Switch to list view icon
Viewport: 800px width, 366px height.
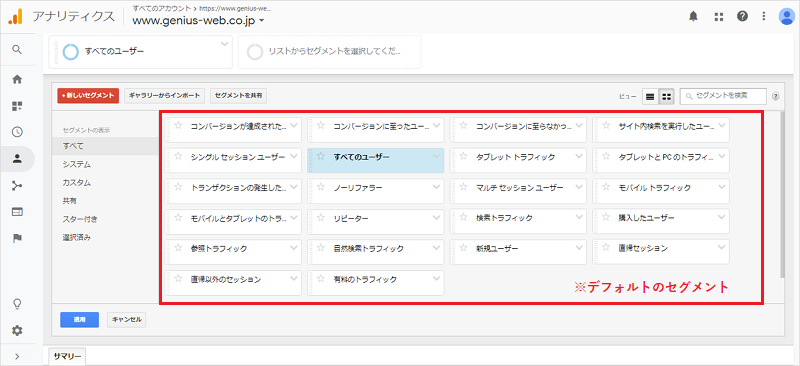650,96
